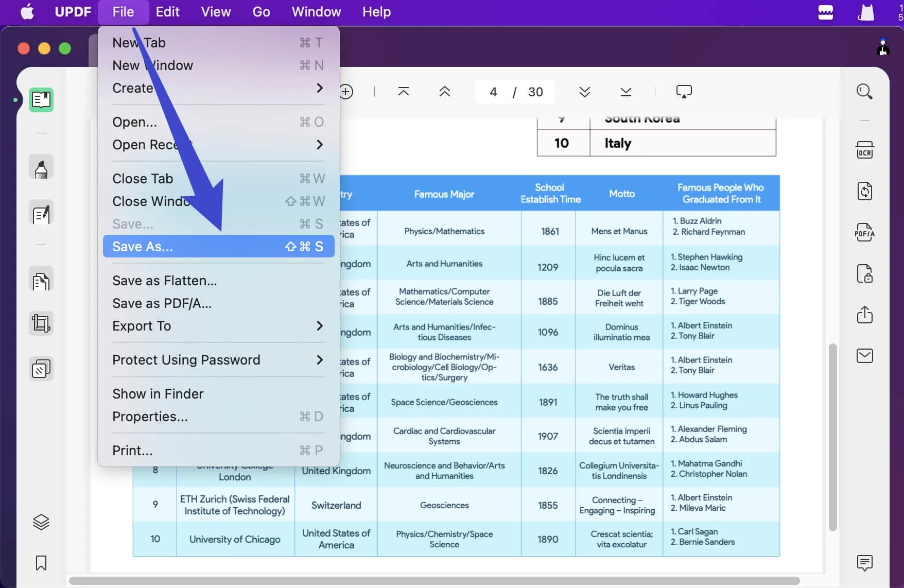Click the 'Motto' column header
This screenshot has height=588, width=904.
pyautogui.click(x=622, y=194)
